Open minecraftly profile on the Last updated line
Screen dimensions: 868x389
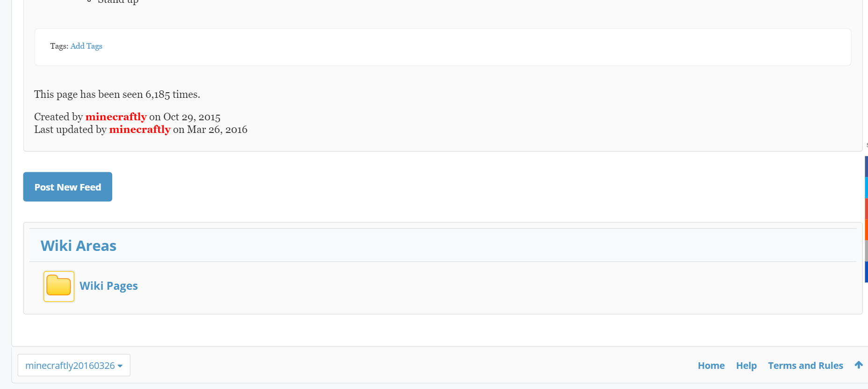pyautogui.click(x=140, y=129)
